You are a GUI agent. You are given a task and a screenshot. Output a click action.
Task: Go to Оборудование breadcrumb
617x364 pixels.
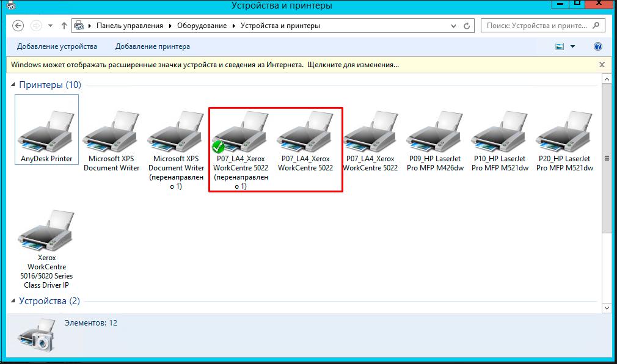click(x=202, y=26)
